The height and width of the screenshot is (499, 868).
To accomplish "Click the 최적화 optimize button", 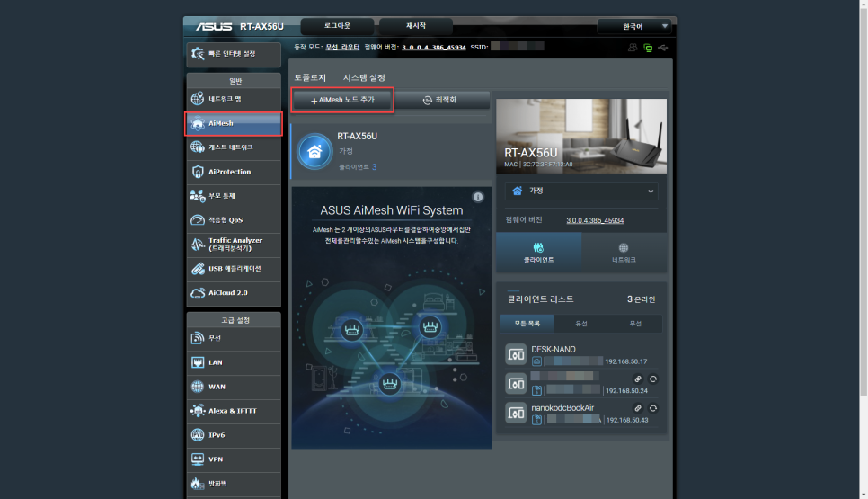I will 441,100.
